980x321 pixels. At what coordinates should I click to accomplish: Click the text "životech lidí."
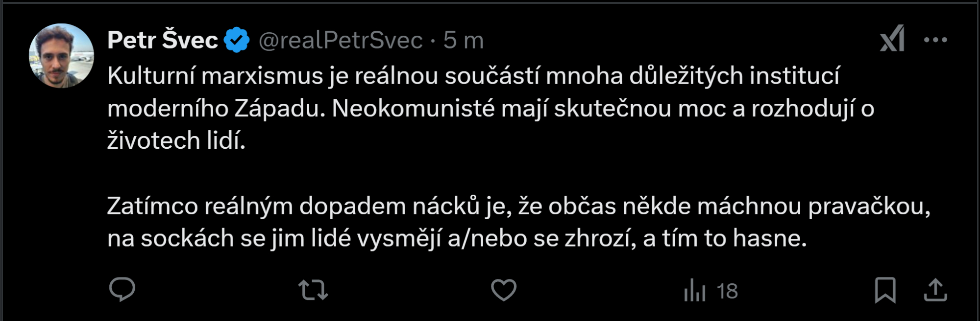(176, 141)
